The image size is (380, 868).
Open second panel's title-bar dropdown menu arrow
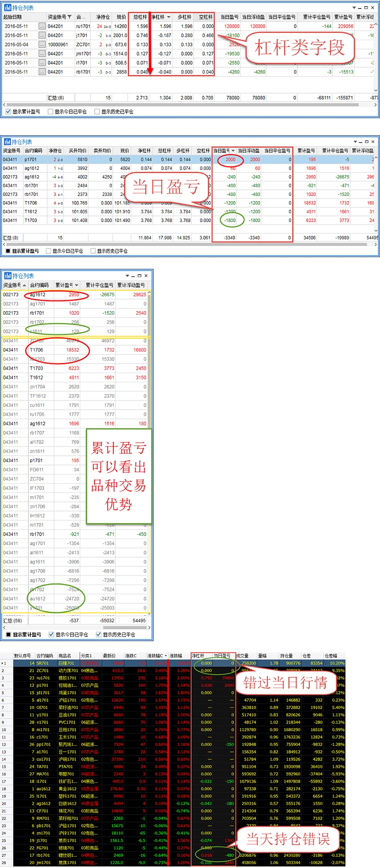[355, 141]
